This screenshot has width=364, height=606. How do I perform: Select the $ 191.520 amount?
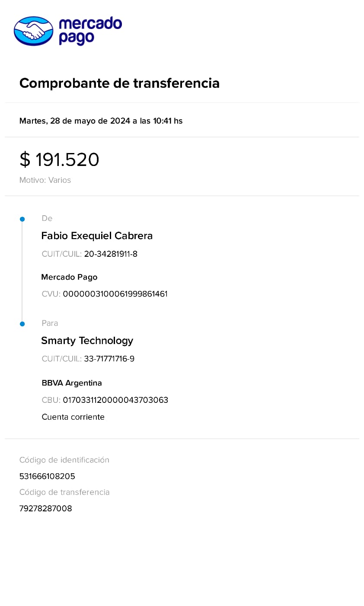59,159
